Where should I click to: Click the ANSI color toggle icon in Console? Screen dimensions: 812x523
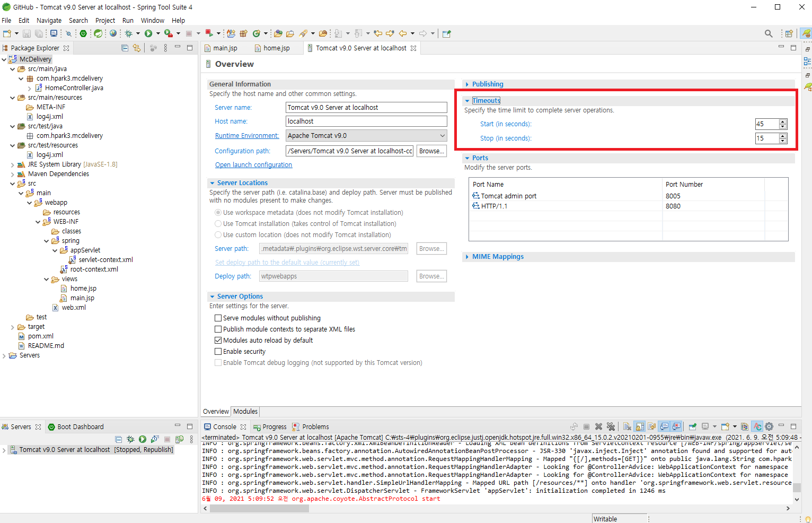click(x=757, y=426)
